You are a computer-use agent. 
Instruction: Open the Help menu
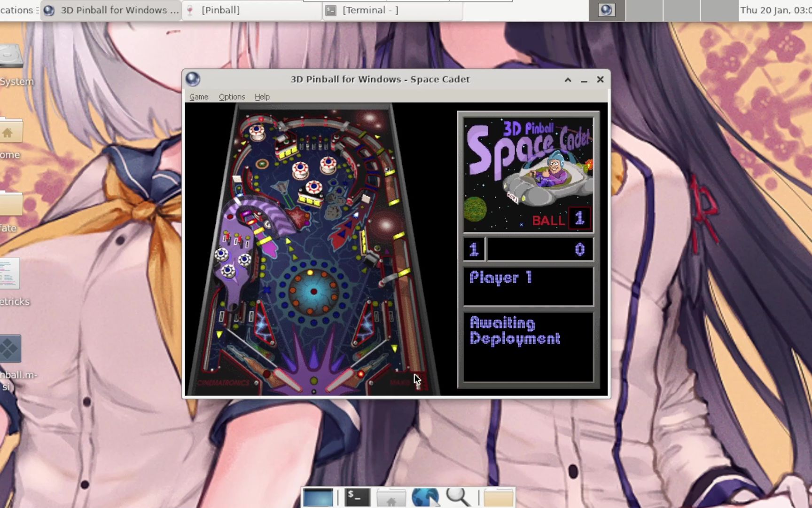[262, 96]
